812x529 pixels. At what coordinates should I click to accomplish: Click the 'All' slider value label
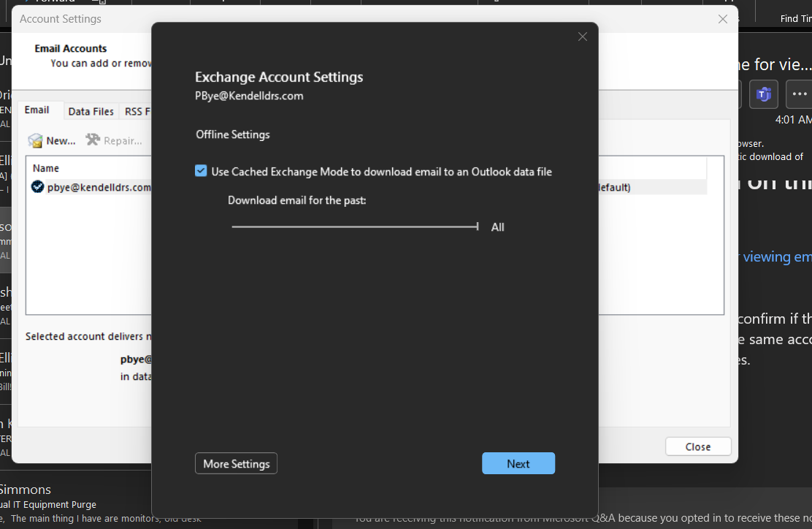click(x=498, y=227)
